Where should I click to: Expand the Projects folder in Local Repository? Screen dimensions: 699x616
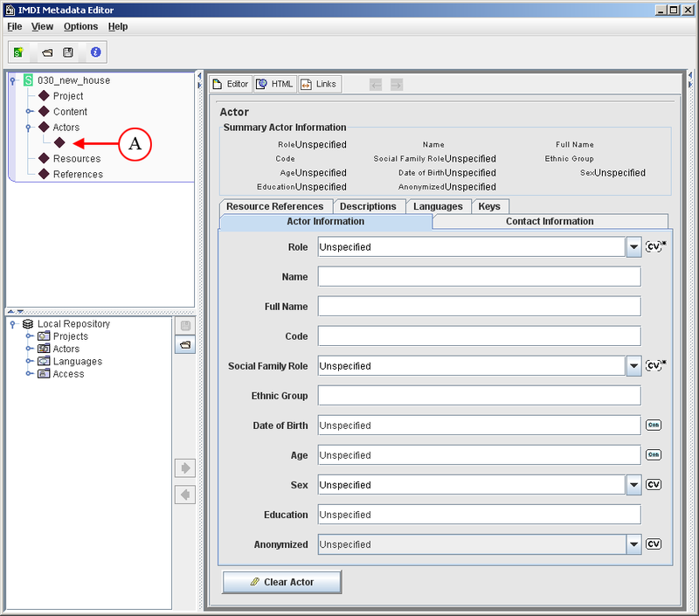29,336
